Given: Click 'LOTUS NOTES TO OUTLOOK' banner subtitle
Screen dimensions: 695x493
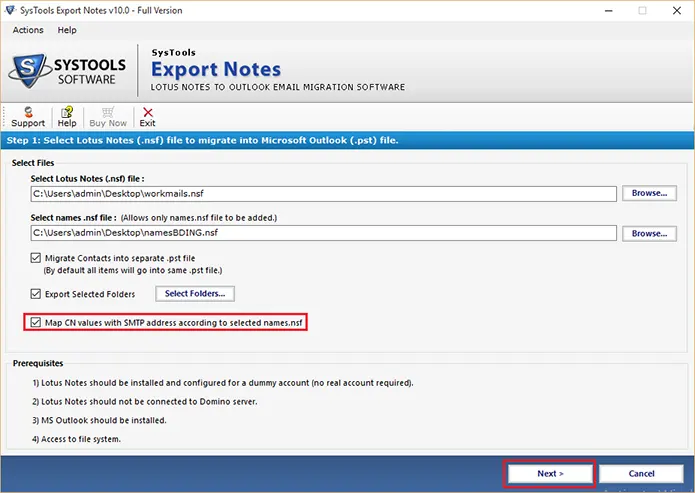Looking at the screenshot, I should 277,87.
